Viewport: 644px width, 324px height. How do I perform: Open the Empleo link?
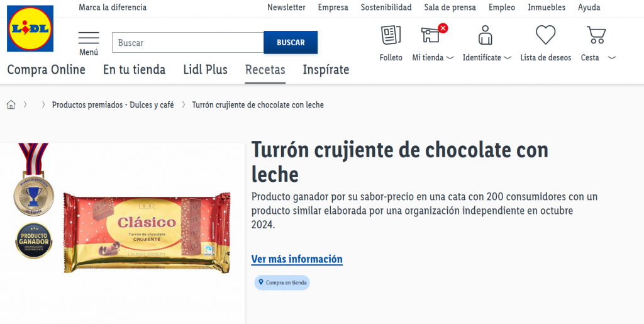point(502,8)
